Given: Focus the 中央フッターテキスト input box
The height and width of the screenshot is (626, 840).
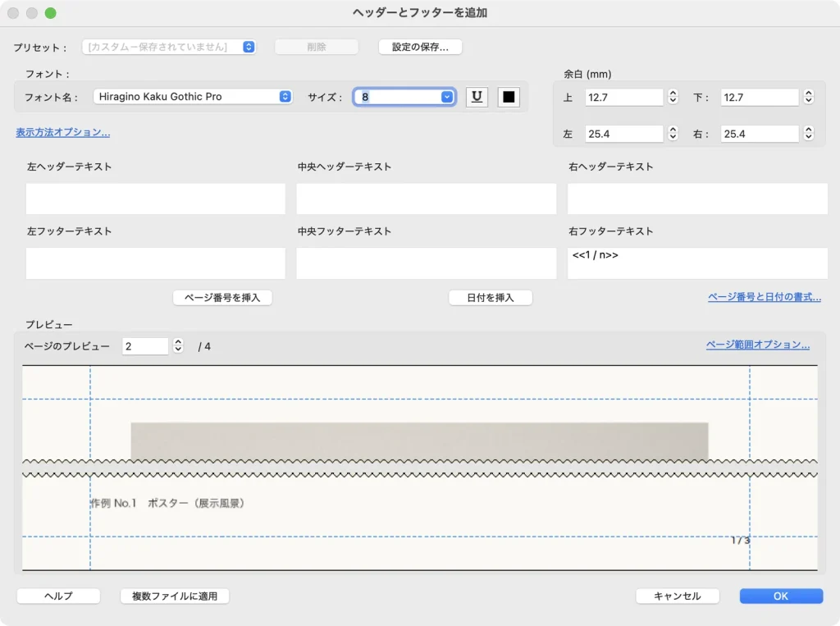Looking at the screenshot, I should tap(427, 263).
